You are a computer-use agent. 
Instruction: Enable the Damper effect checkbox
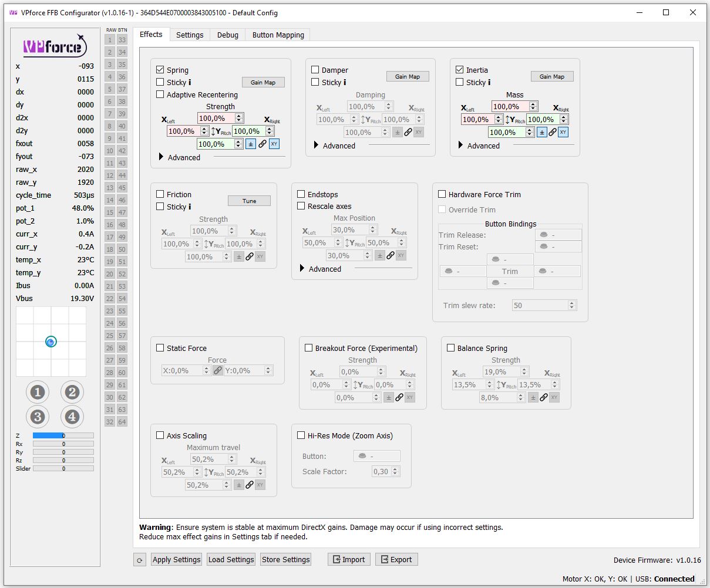click(315, 70)
